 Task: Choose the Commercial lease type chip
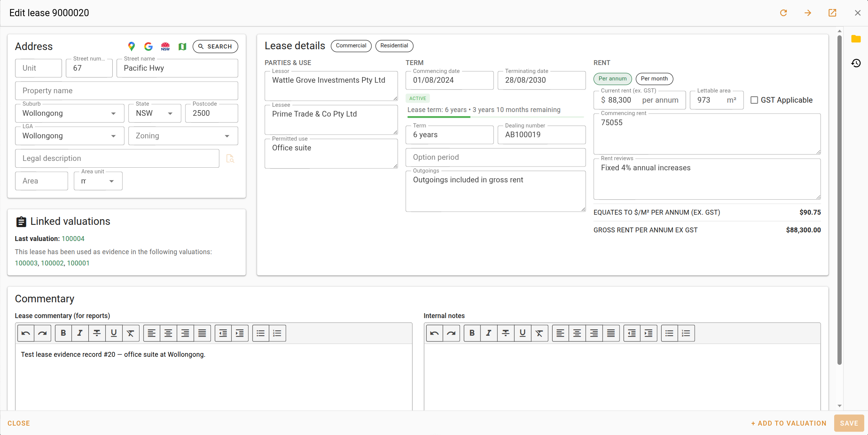(351, 45)
